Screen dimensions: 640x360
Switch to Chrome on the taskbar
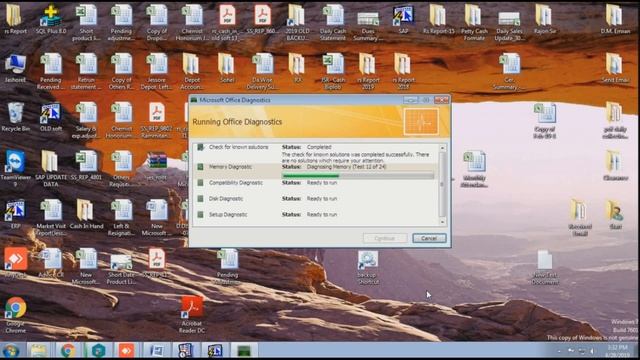[x=68, y=351]
